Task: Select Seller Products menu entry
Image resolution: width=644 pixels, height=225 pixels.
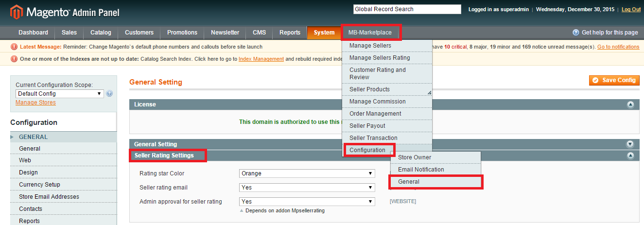Action: click(387, 89)
